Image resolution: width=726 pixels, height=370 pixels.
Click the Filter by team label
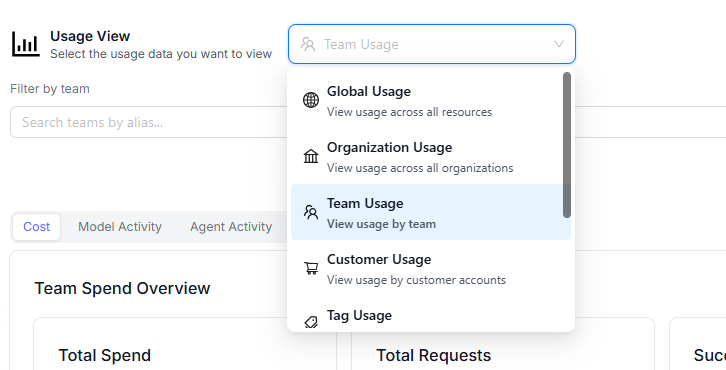(x=50, y=89)
